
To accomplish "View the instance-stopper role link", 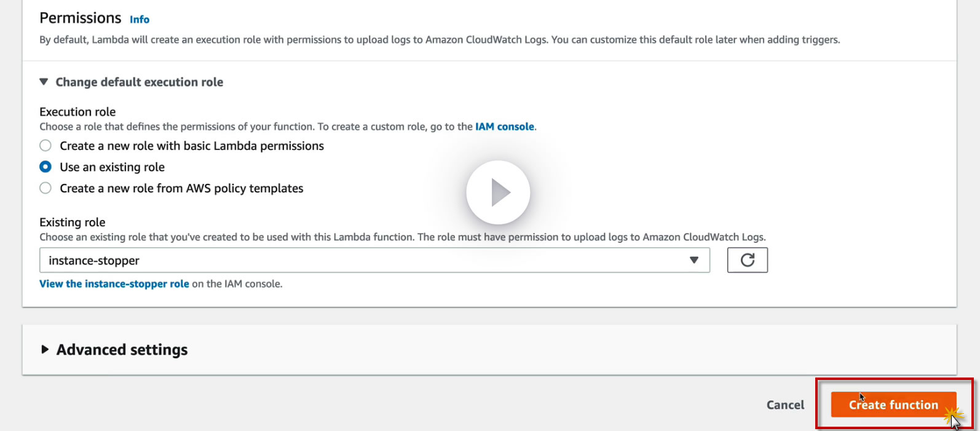I will [x=114, y=283].
